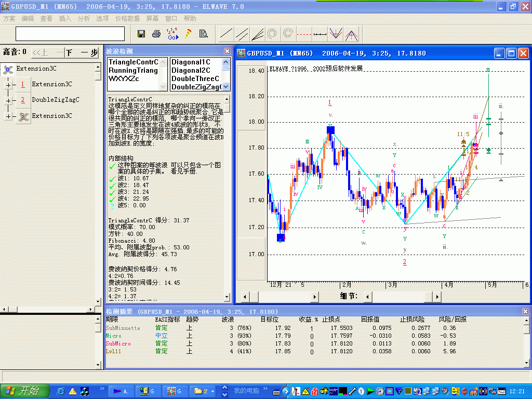Start wave count analysis with Go icon
Screen dimensions: 532x399
point(172,34)
